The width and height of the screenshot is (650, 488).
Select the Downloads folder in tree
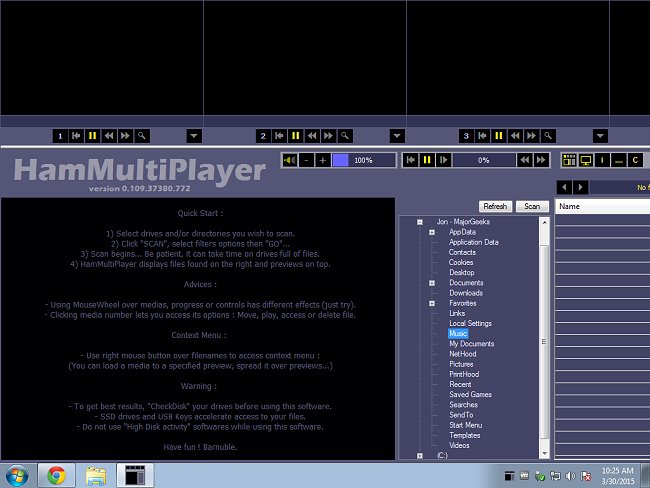466,293
